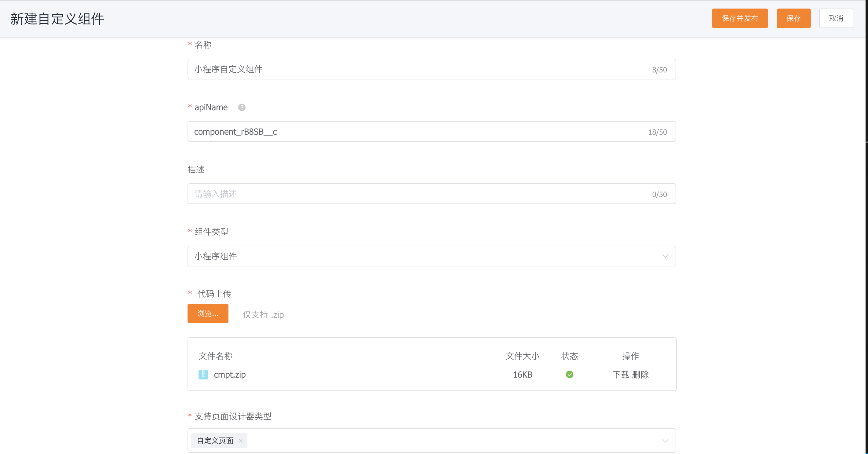Click 保存并发布 button
Screen dimensions: 868x454
tap(740, 18)
